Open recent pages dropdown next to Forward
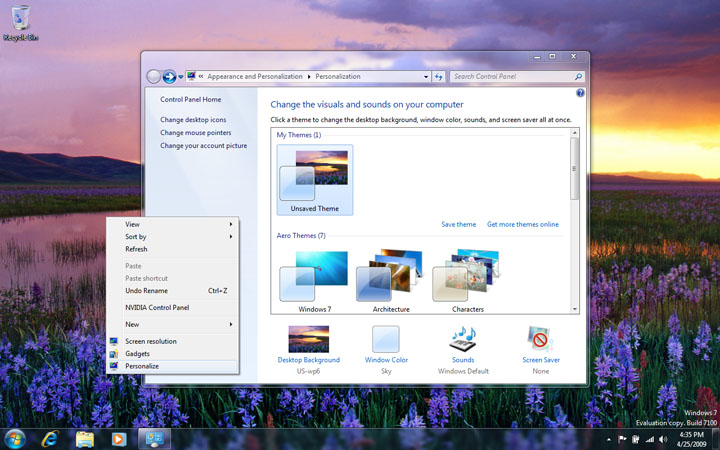The image size is (720, 450). point(180,77)
